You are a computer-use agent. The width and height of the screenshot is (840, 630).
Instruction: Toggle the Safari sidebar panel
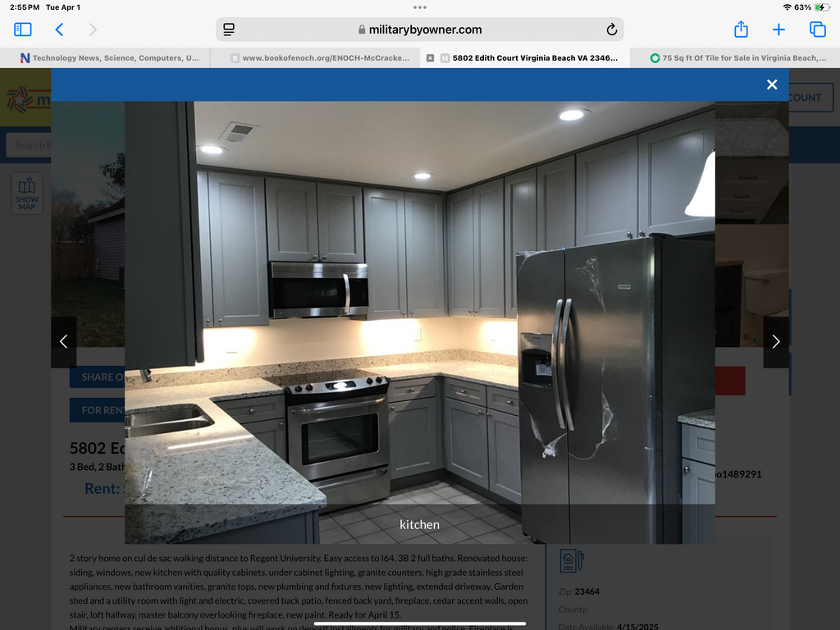pyautogui.click(x=22, y=30)
